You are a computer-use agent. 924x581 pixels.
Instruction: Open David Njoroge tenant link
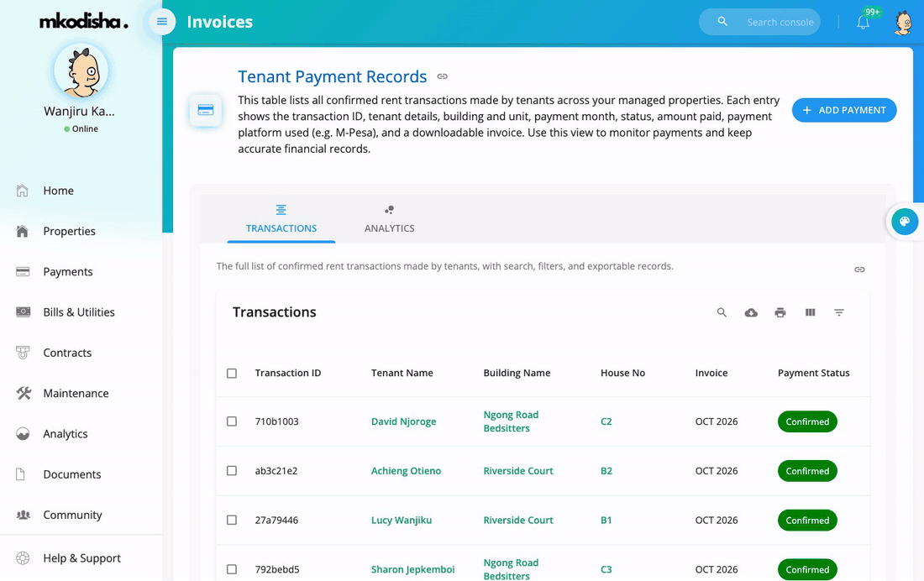404,421
